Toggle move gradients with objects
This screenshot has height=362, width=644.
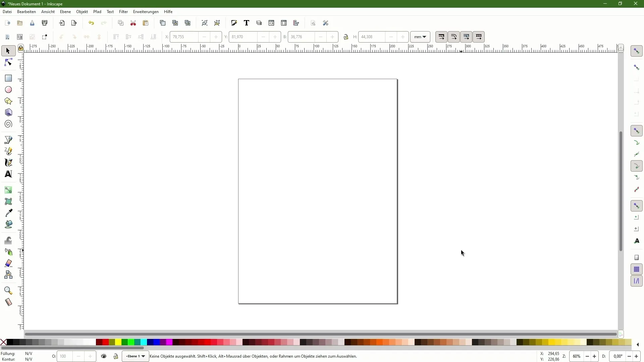point(466,37)
